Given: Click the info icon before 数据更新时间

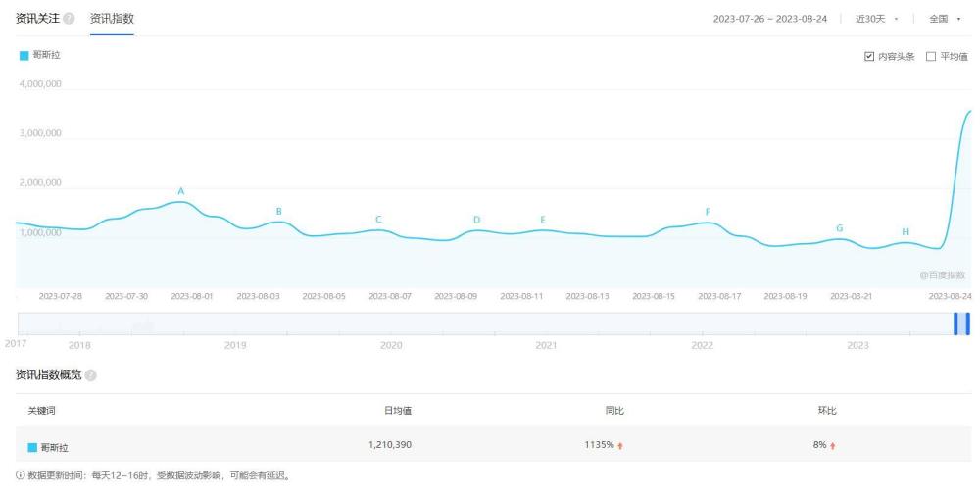Looking at the screenshot, I should [20, 475].
